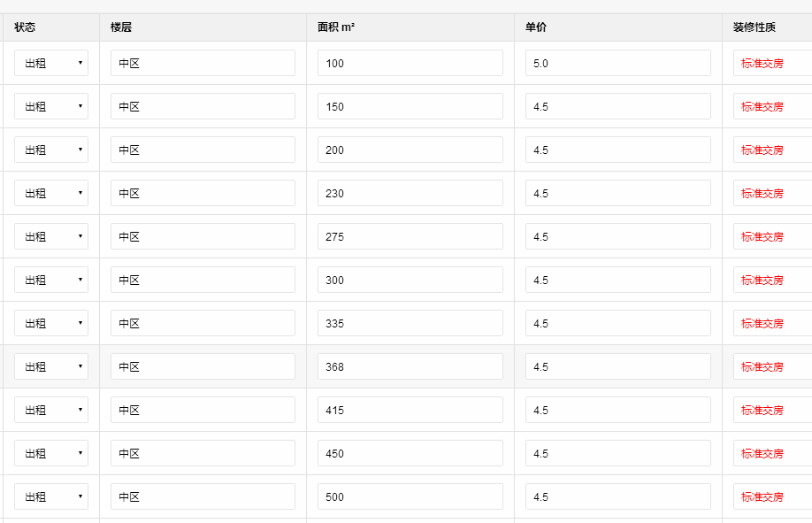Click the unit price field showing 5.0

[617, 63]
